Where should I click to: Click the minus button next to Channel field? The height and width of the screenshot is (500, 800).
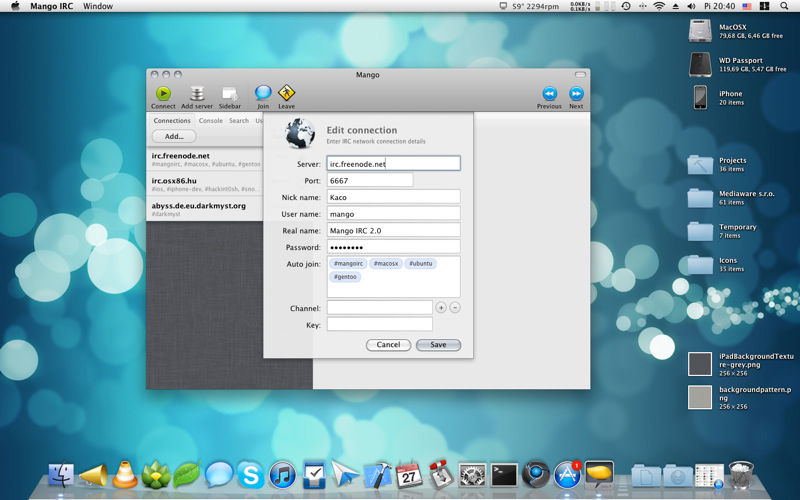coord(455,307)
